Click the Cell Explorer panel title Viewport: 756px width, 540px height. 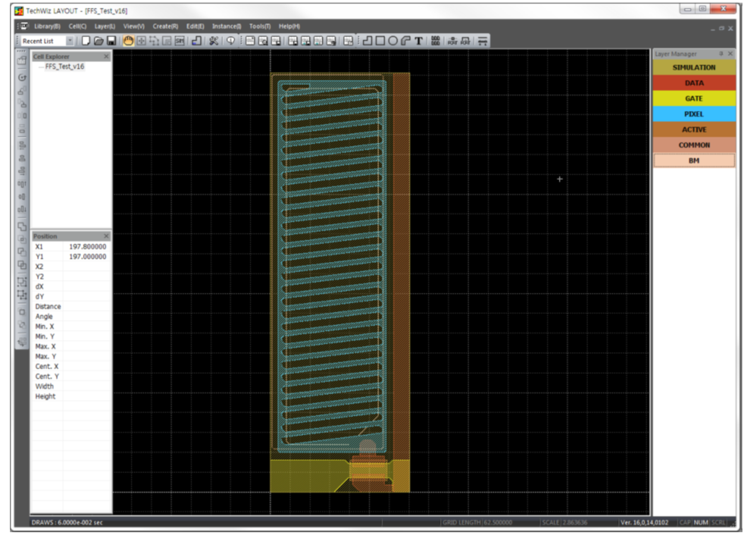coord(51,56)
